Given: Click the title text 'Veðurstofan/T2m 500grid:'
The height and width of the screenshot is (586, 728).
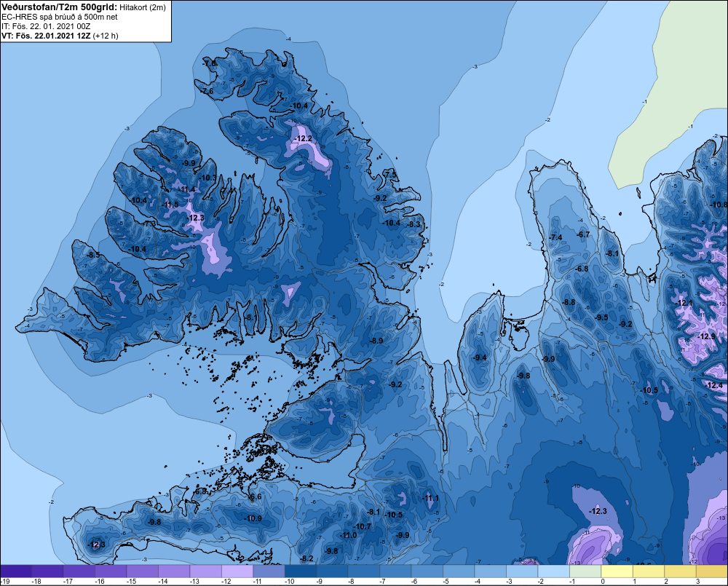Looking at the screenshot, I should (60, 7).
